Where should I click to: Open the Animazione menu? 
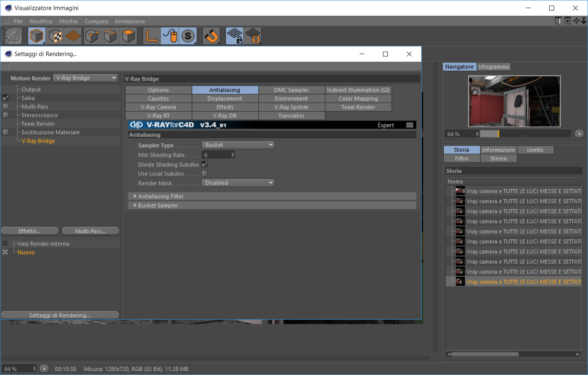coord(130,21)
